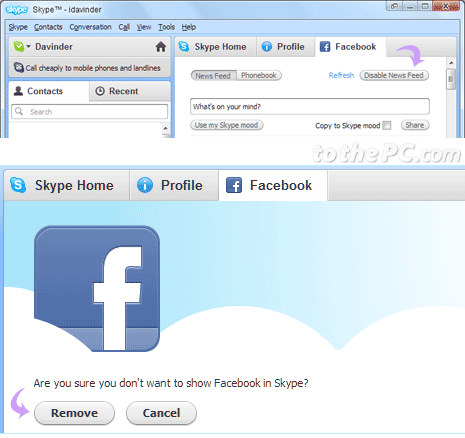The width and height of the screenshot is (465, 438).
Task: Select the Skype Home tab in the upper window
Action: (x=215, y=47)
